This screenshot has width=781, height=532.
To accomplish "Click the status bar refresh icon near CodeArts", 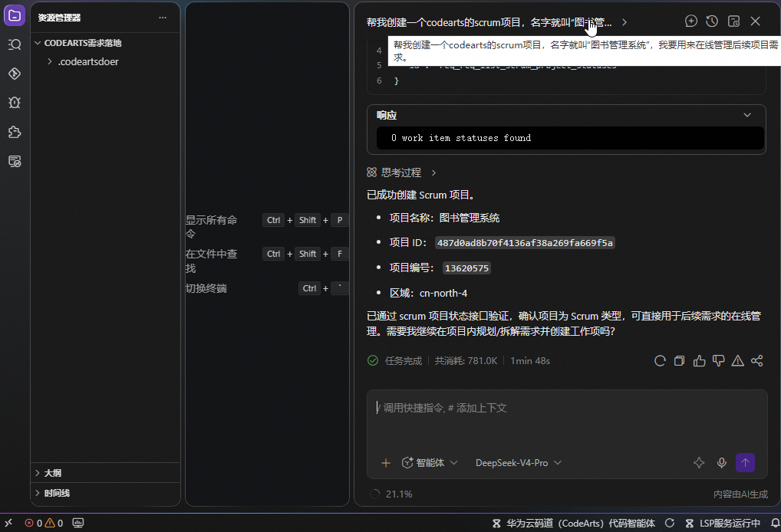I will coord(670,523).
